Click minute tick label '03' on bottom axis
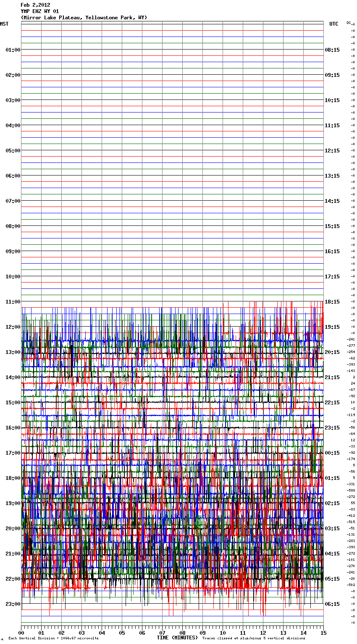This screenshot has height=644, width=357. (x=81, y=633)
